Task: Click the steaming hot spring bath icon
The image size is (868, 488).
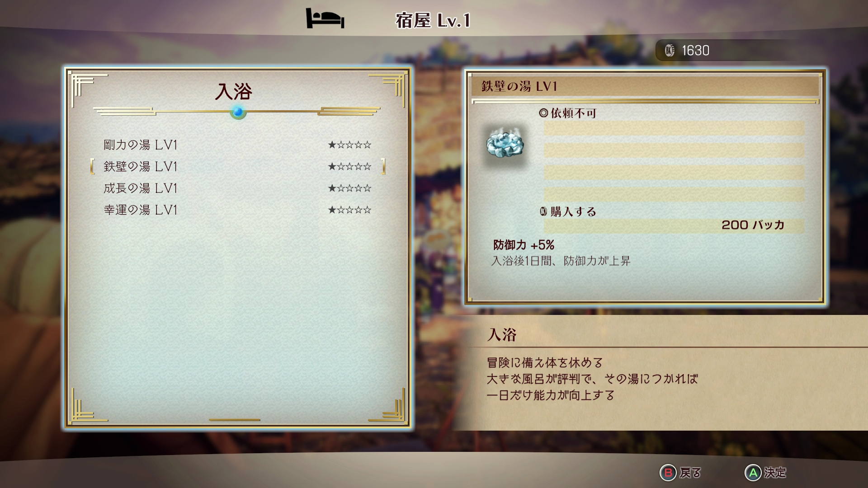Action: pos(505,143)
